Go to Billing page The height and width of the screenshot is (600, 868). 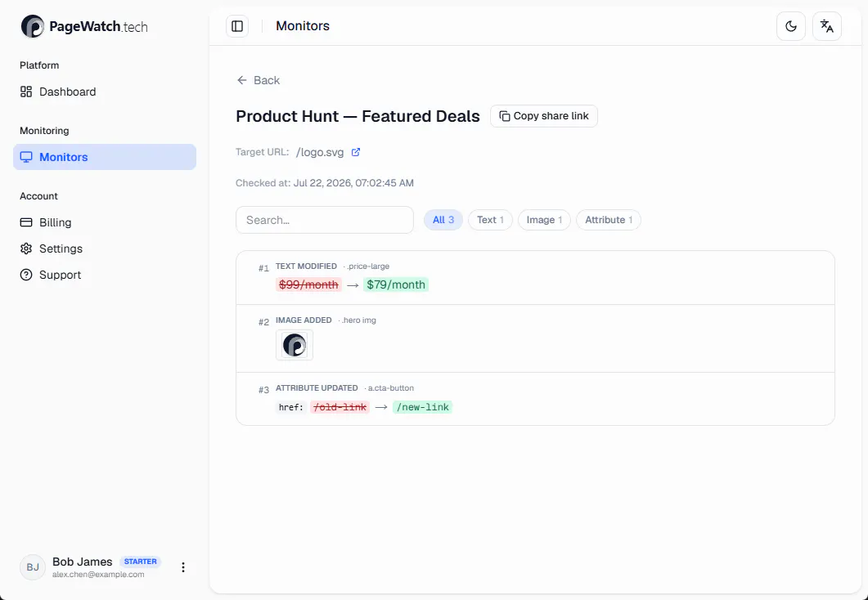(105, 222)
